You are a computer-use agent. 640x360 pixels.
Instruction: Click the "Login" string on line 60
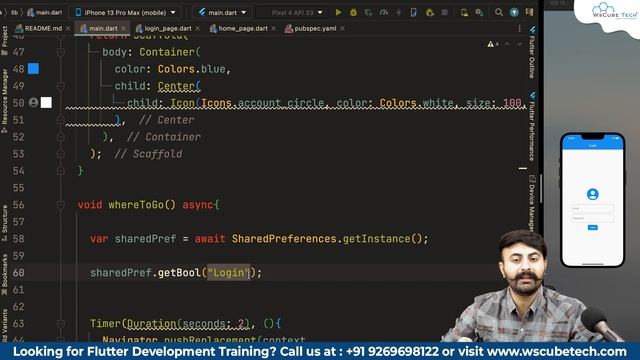229,272
